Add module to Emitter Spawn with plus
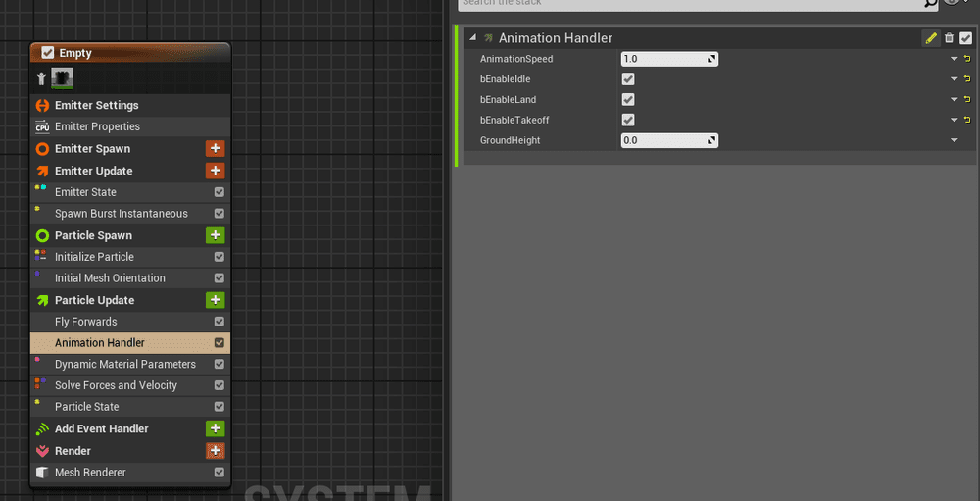Screen dimensions: 980x501 pos(215,149)
